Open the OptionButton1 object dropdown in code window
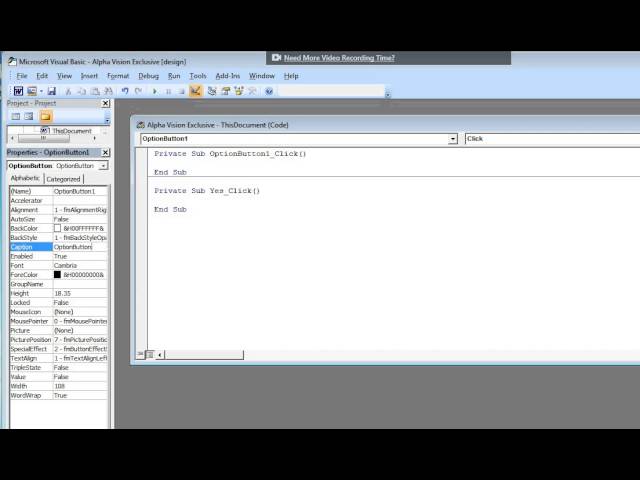This screenshot has height=480, width=640. coord(452,139)
